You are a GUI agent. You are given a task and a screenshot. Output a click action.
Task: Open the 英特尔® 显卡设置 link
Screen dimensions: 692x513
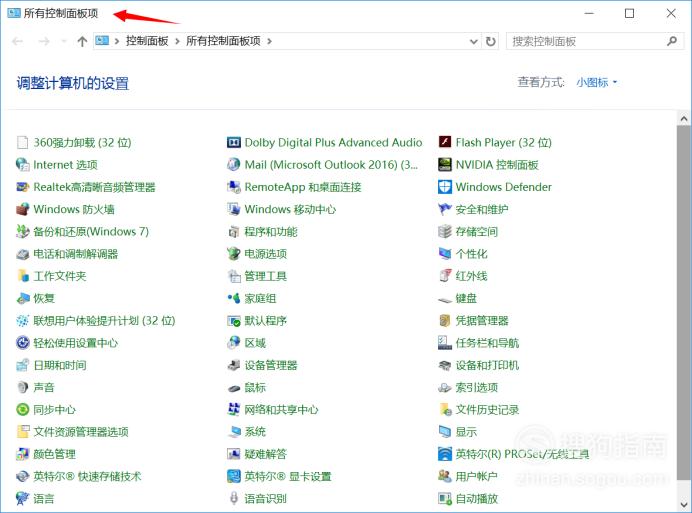(x=288, y=476)
